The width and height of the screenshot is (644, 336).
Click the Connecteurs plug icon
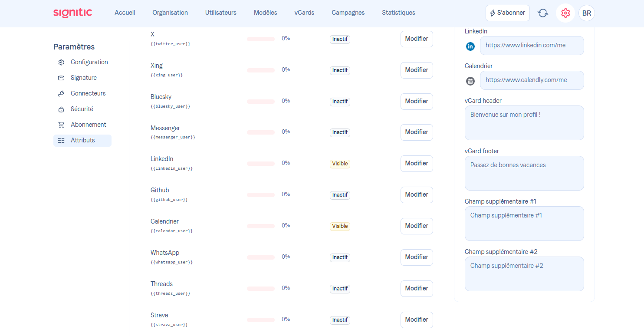61,93
